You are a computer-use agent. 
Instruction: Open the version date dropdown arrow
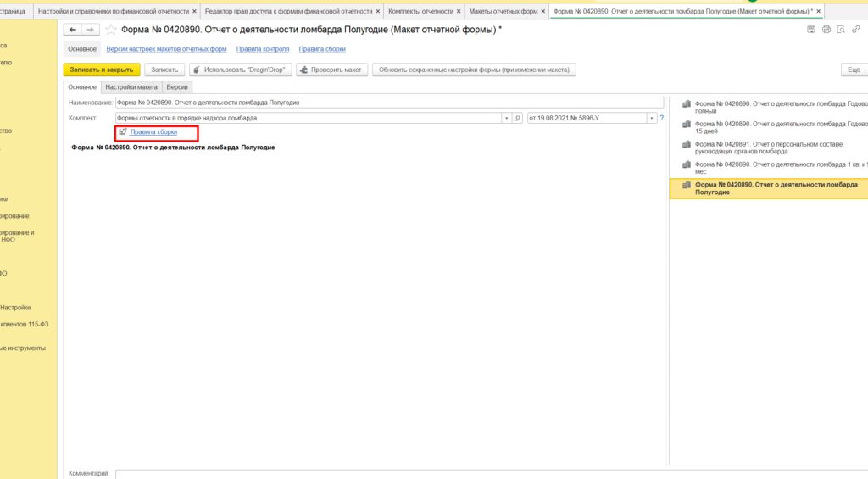point(651,118)
